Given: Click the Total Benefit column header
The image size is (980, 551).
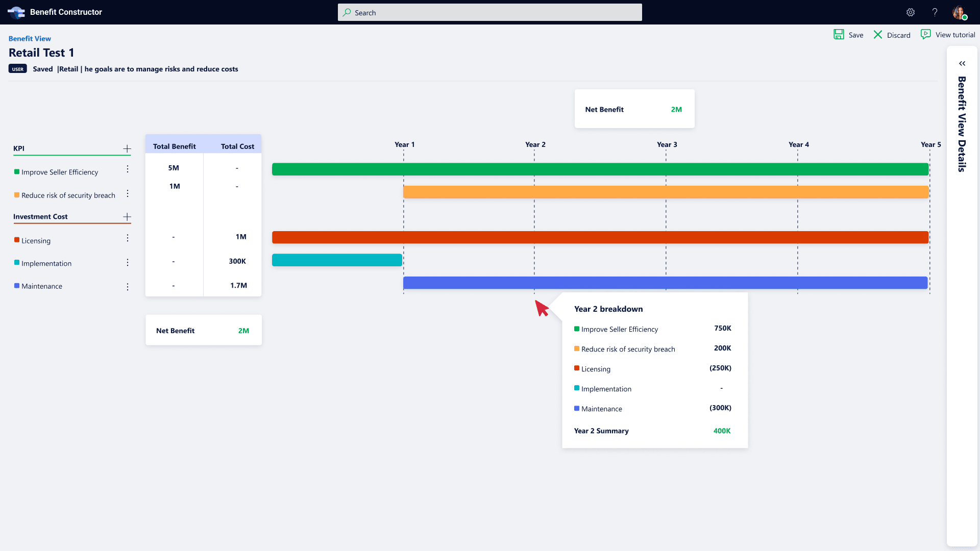Looking at the screenshot, I should [174, 146].
